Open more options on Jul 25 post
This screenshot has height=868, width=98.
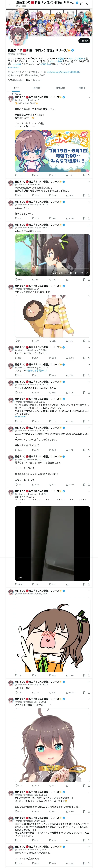[x=89, y=182]
